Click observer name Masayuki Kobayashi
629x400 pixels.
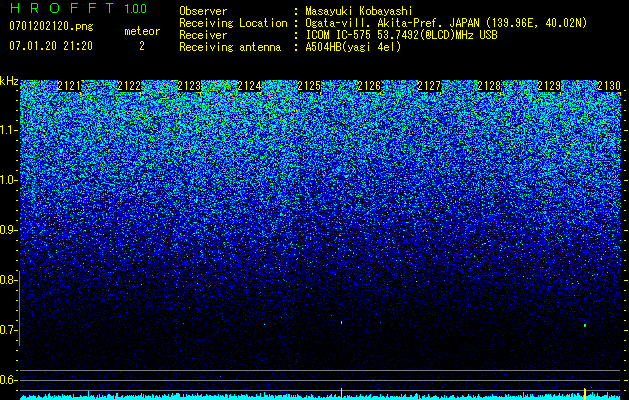tap(359, 11)
